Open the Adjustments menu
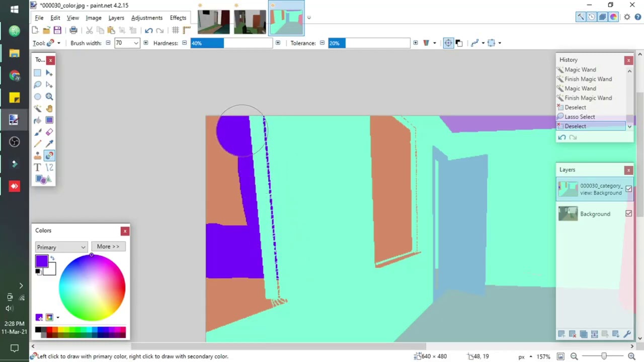Image resolution: width=644 pixels, height=362 pixels. [147, 18]
